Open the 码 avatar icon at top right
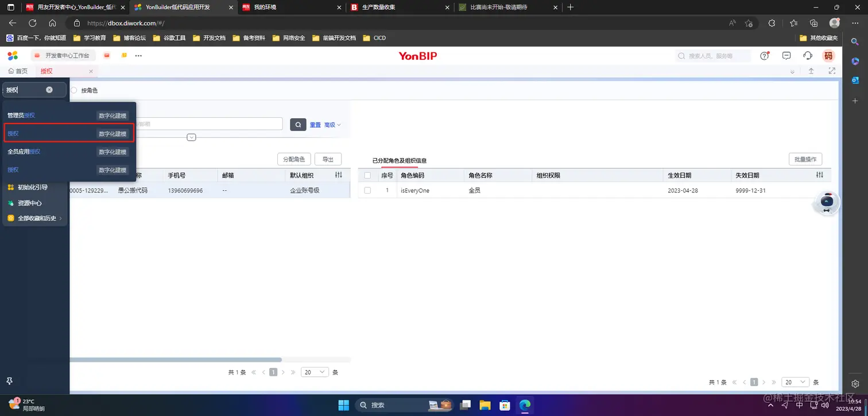Screen dimensions: 868x416 [x=828, y=55]
